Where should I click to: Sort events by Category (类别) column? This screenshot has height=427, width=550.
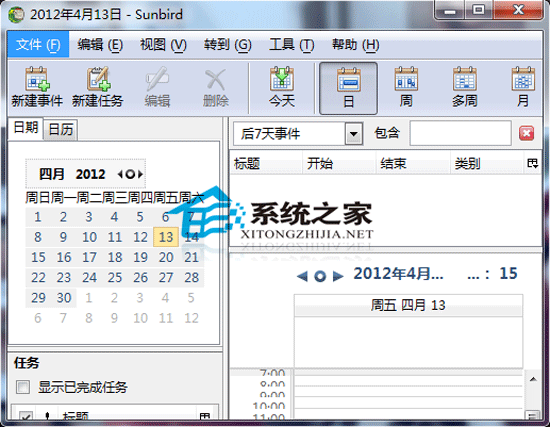tap(487, 163)
